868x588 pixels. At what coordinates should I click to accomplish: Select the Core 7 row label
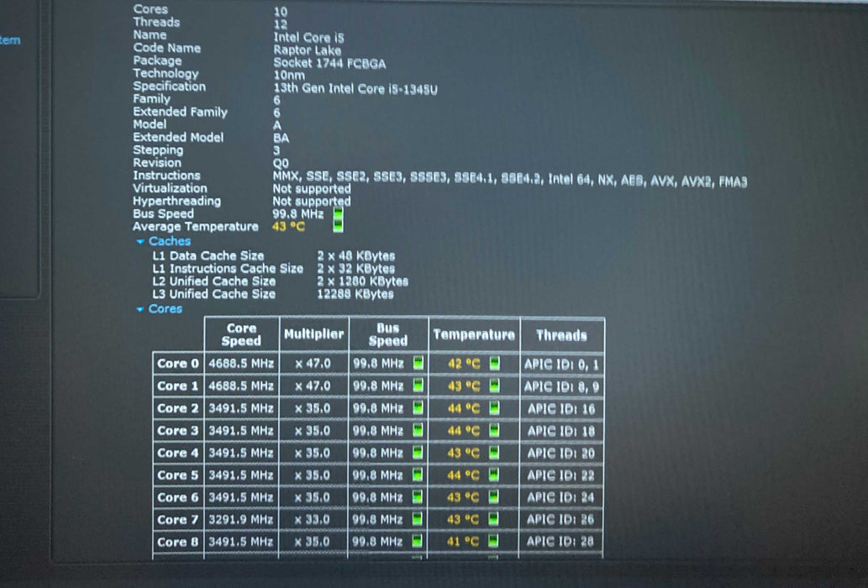coord(177,520)
